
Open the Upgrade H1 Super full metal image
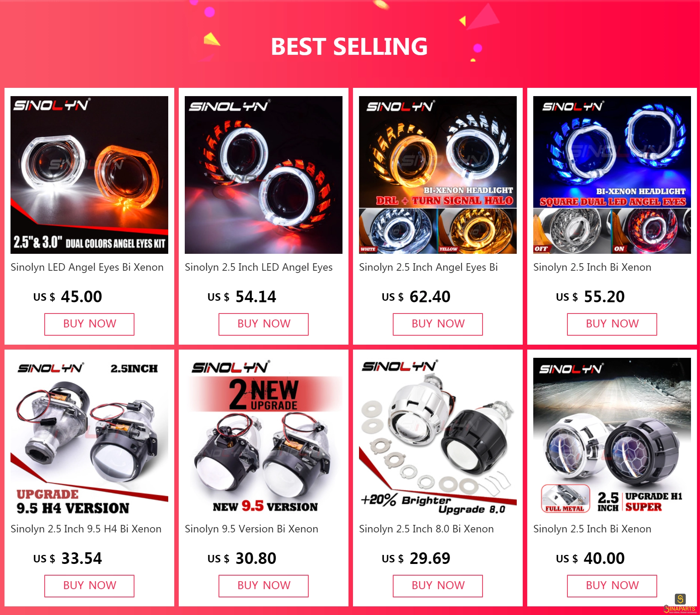(x=612, y=437)
